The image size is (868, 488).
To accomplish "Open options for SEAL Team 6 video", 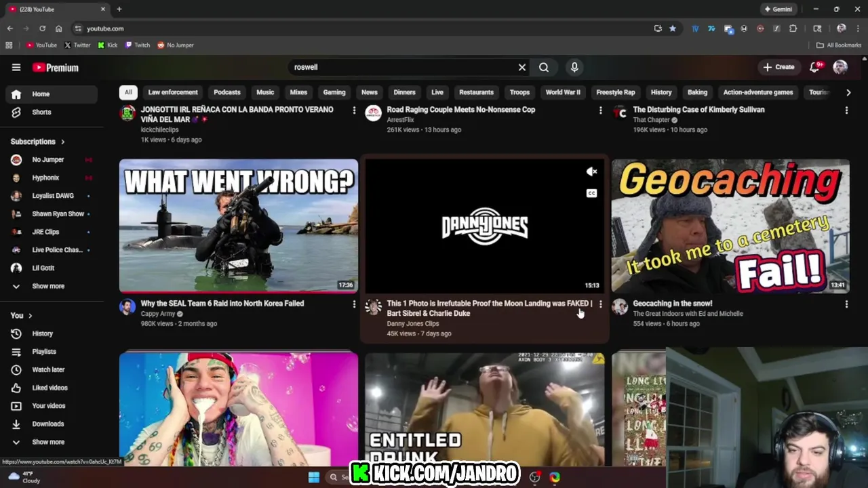I will point(354,305).
